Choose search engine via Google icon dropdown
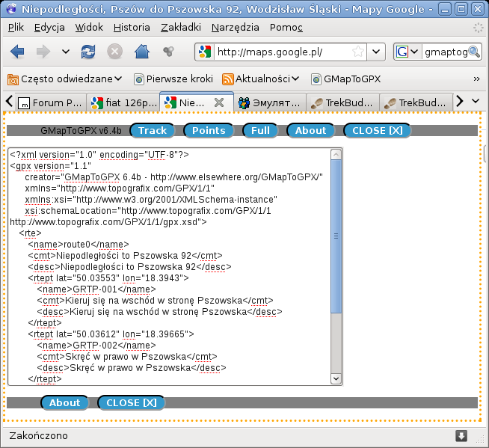The width and height of the screenshot is (489, 448). [407, 52]
